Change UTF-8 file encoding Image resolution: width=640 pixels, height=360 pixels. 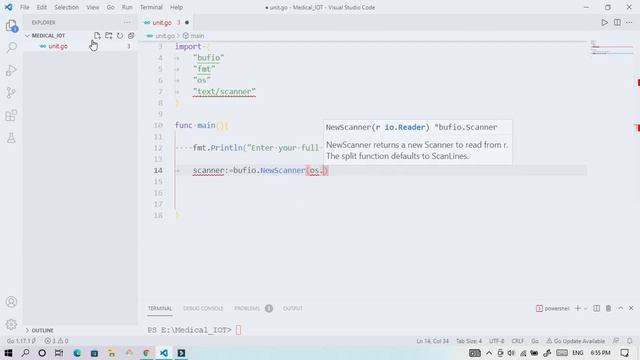[x=496, y=341]
